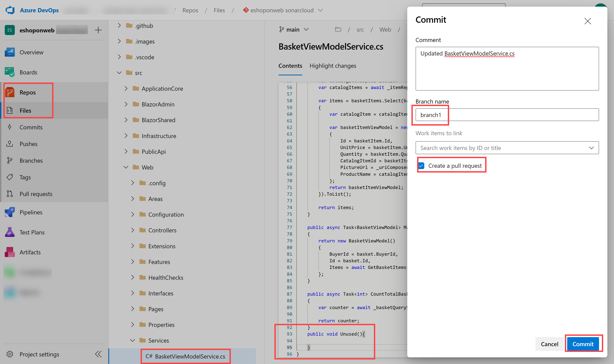Image resolution: width=614 pixels, height=364 pixels.
Task: Expand the Controllers folder
Action: tap(132, 230)
